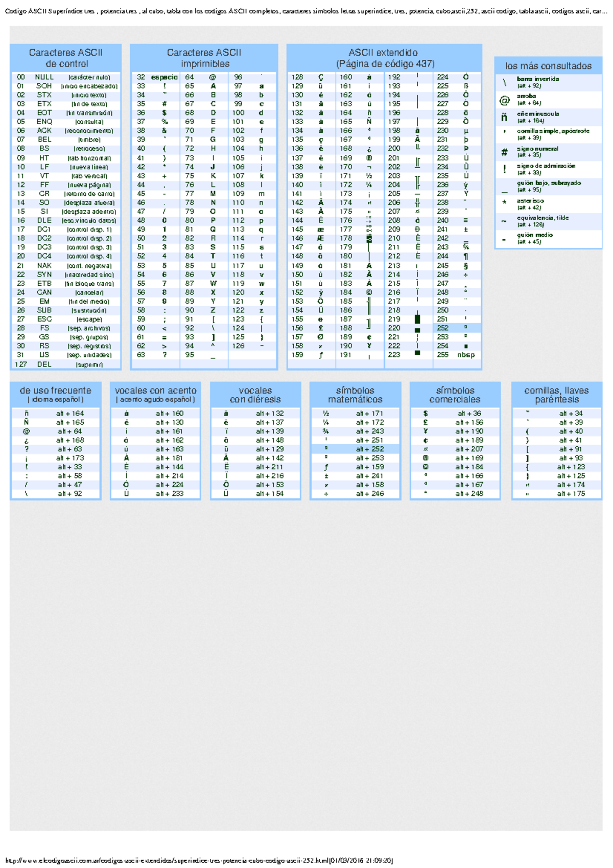Image resolution: width=613 pixels, height=868 pixels.
Task: Open the barra invertida link
Action: pyautogui.click(x=537, y=79)
